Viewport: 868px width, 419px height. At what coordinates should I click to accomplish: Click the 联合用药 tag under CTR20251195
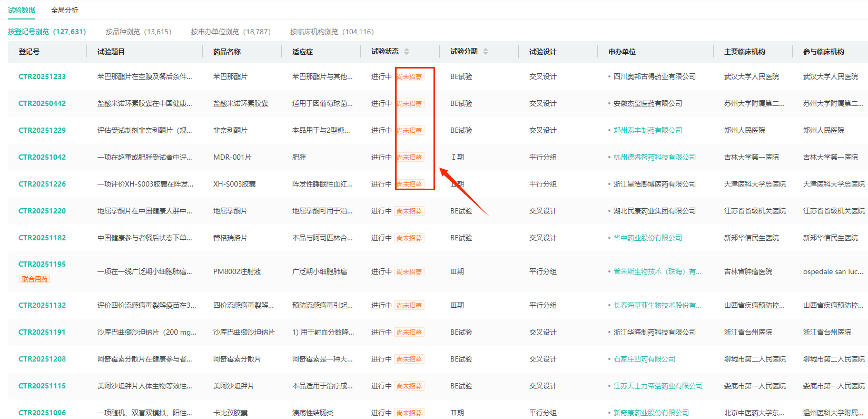[35, 279]
